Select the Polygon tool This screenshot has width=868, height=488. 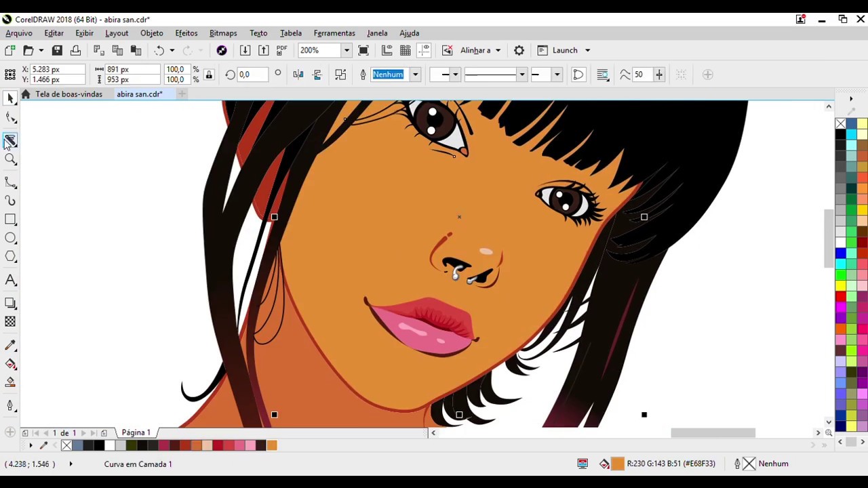10,257
